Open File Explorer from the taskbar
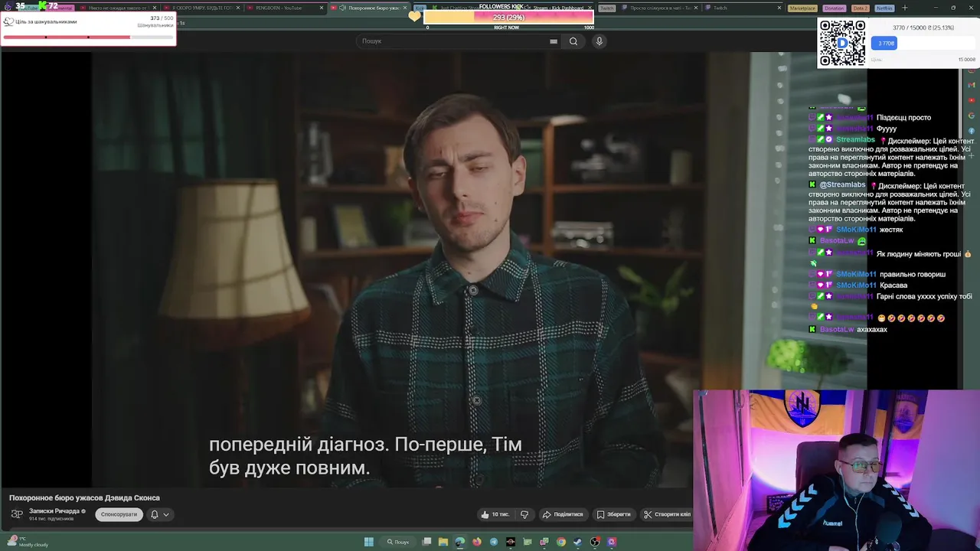Screen dimensions: 980x551 click(x=443, y=542)
